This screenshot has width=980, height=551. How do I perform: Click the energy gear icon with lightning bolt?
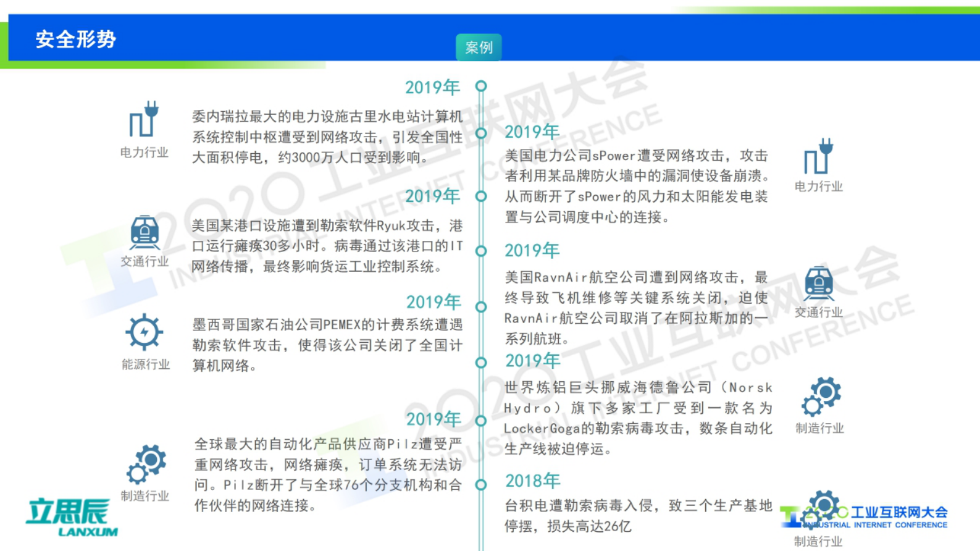pos(144,332)
